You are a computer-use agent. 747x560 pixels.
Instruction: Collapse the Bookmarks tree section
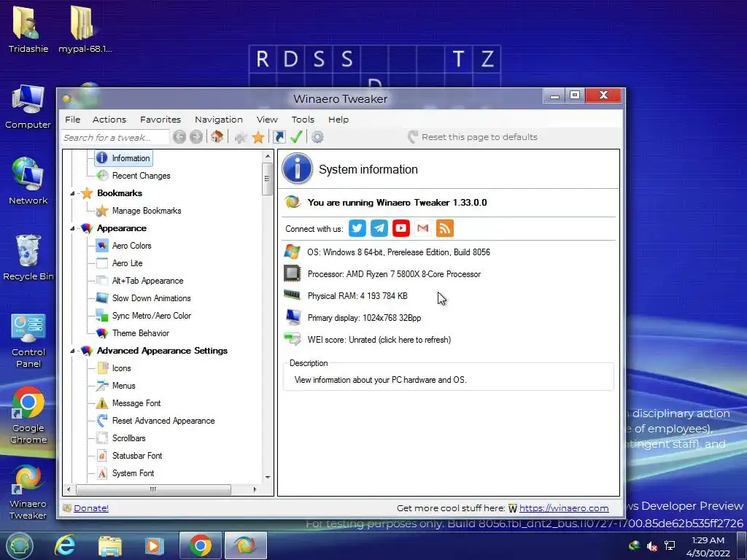pyautogui.click(x=72, y=193)
